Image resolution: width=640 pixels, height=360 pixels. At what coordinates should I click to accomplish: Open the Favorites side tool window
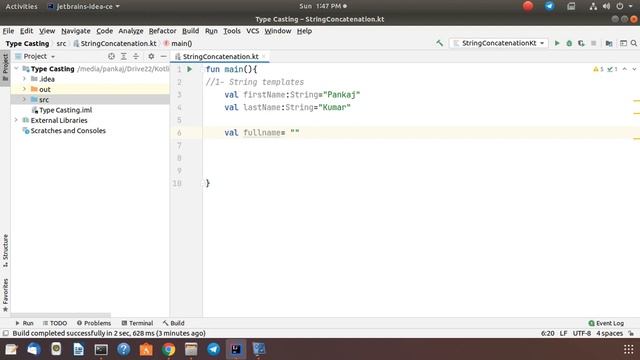click(x=5, y=295)
